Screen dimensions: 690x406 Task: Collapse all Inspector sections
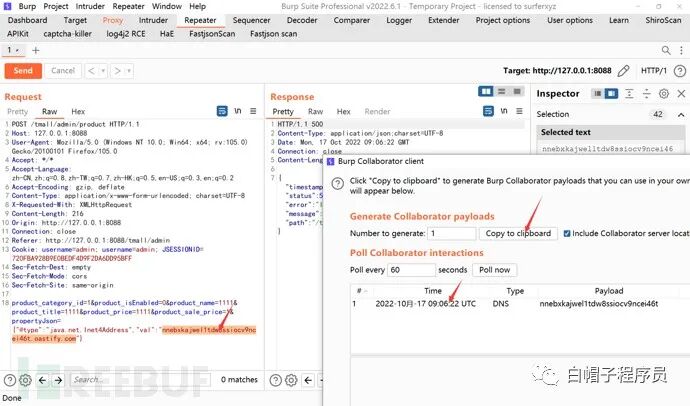tap(647, 94)
